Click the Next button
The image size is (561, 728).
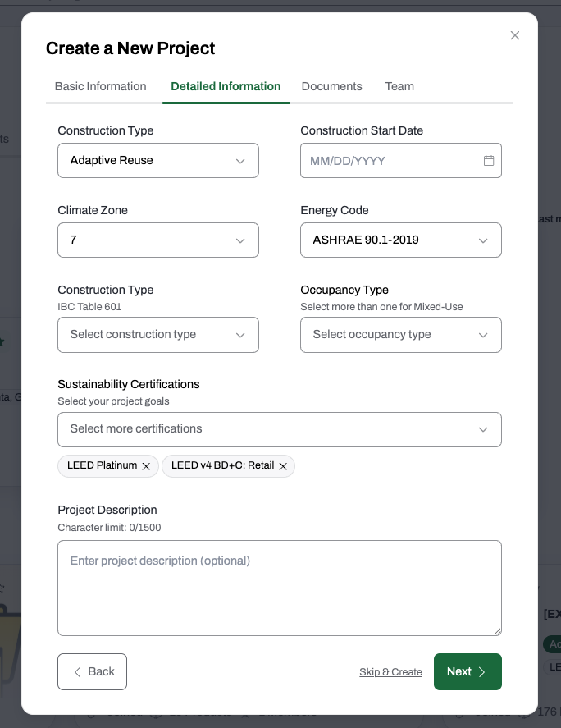[x=467, y=672]
